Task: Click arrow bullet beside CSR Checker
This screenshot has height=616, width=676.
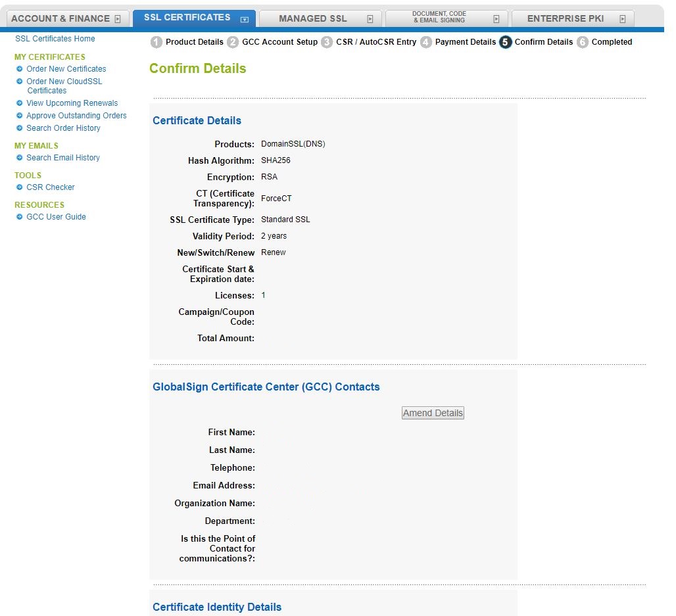Action: 20,187
